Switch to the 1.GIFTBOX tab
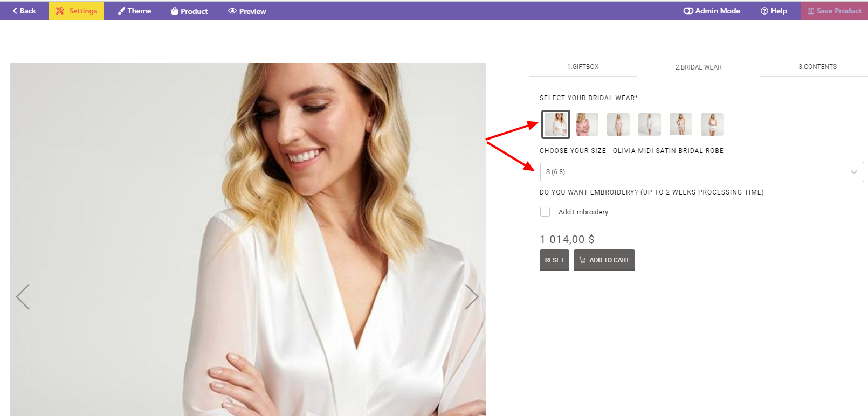The width and height of the screenshot is (868, 416). (583, 67)
